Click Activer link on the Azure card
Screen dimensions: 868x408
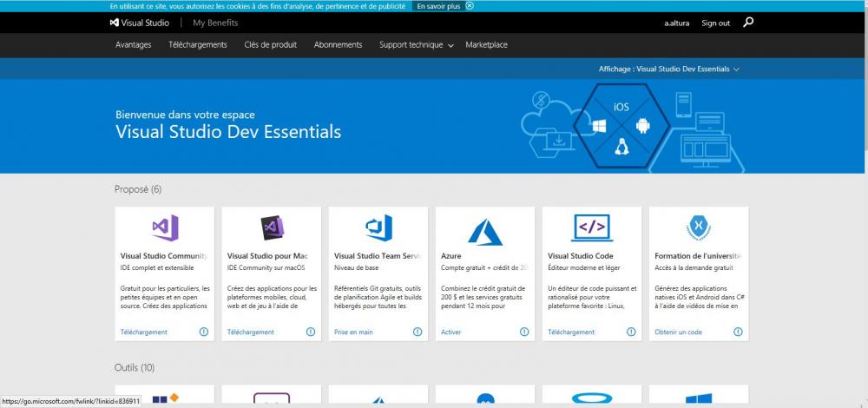[451, 332]
